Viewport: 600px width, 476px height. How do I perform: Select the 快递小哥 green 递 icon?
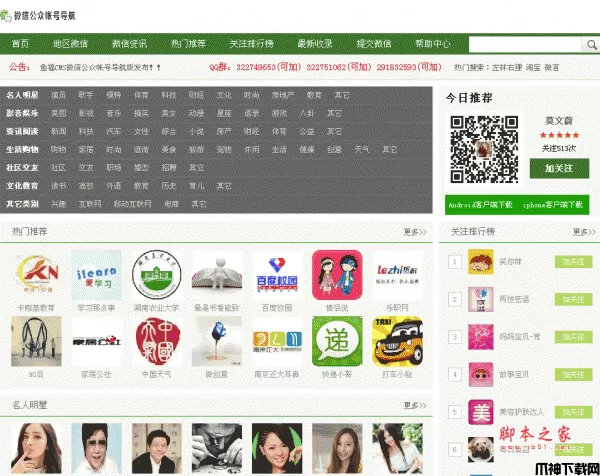tap(337, 341)
